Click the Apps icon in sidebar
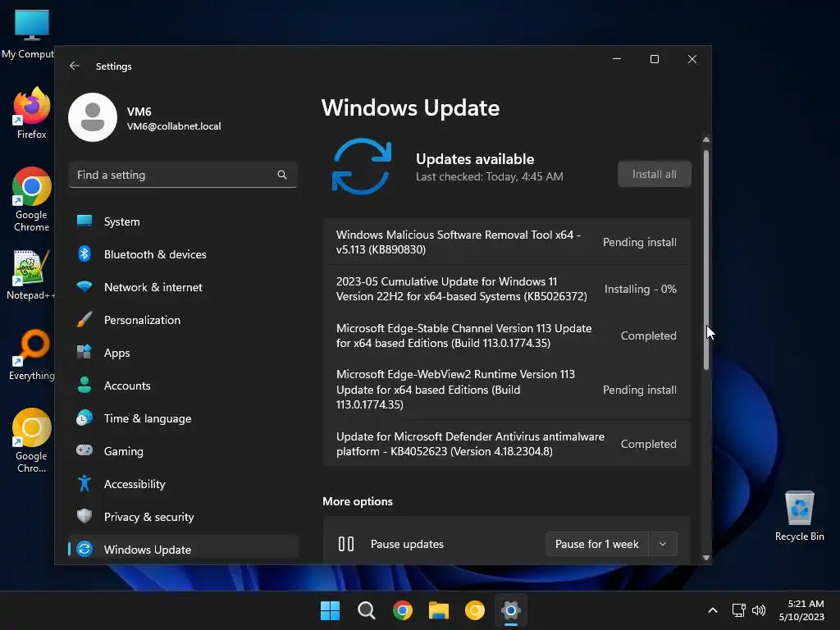The width and height of the screenshot is (840, 630). click(x=84, y=352)
